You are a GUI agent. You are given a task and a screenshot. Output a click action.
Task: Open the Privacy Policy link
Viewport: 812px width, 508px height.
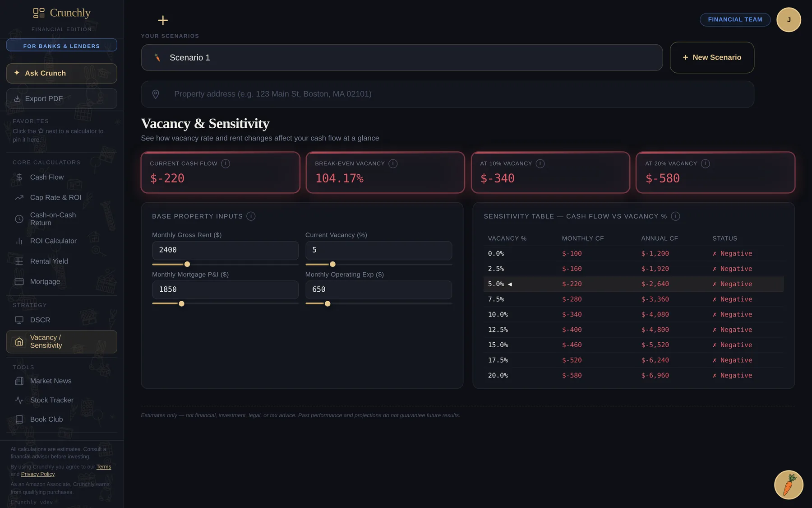coord(38,474)
